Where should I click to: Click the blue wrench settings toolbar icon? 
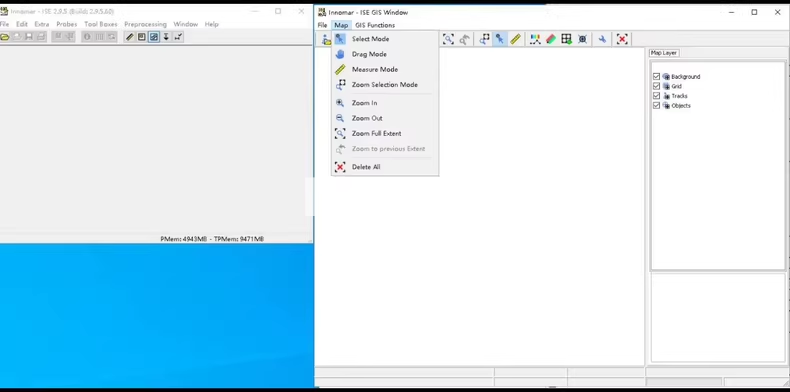tap(602, 39)
